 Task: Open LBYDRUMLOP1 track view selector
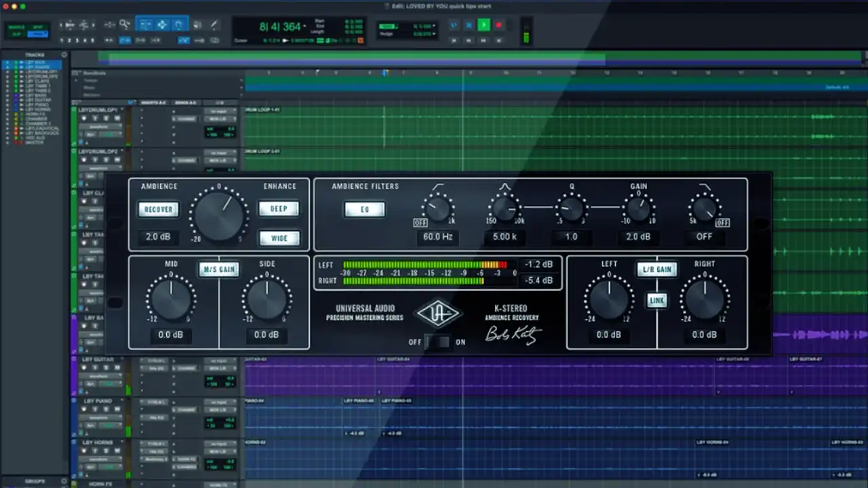100,127
